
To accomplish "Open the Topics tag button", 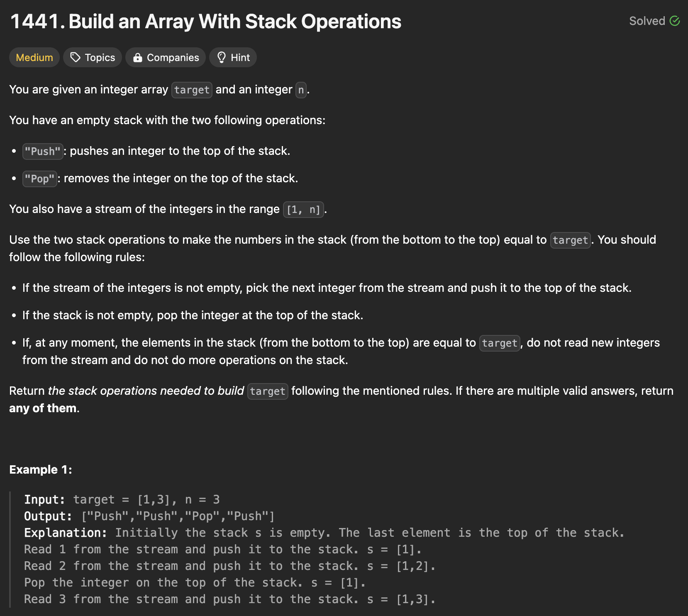I will (93, 57).
